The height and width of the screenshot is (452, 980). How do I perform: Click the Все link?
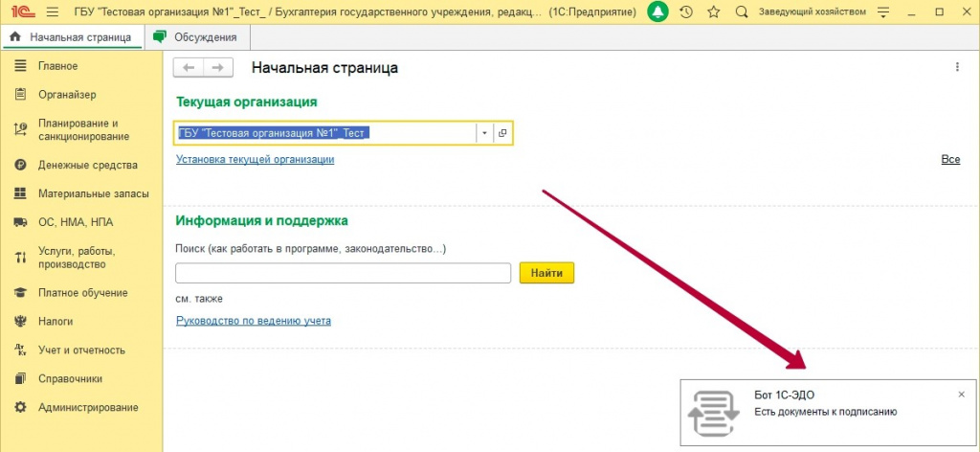coord(950,159)
